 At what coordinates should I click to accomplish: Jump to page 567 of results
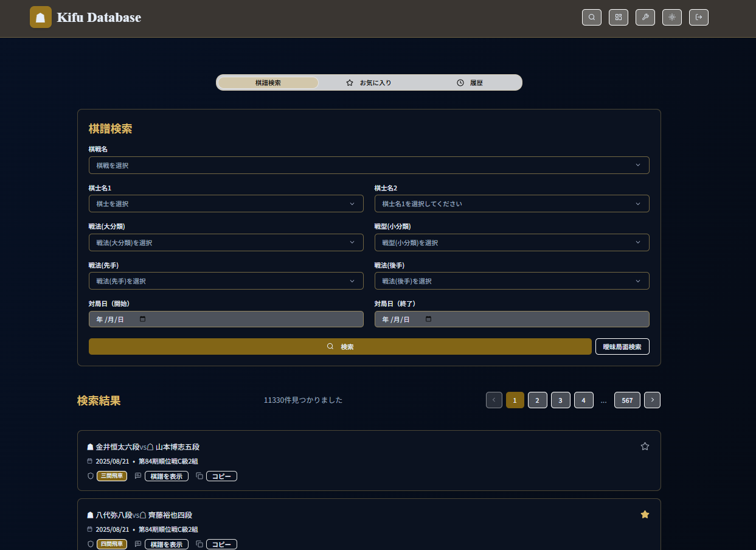click(x=626, y=400)
